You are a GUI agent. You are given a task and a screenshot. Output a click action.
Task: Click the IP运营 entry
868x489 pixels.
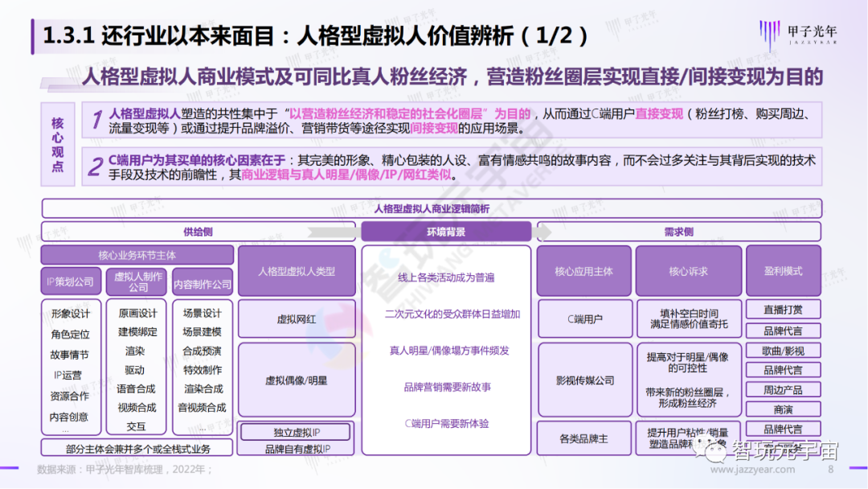click(x=68, y=375)
